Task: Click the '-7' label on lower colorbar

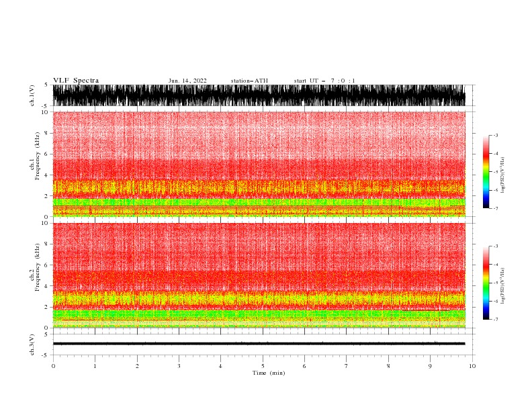Action: [496, 320]
